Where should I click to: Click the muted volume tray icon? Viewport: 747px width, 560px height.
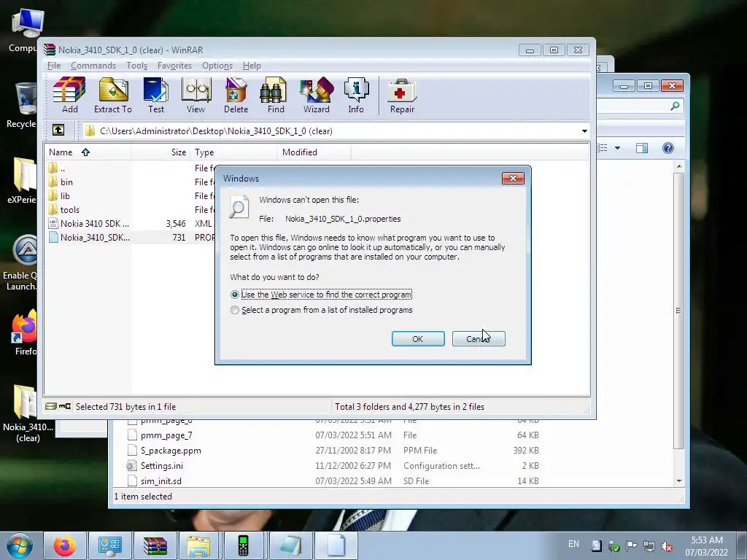667,546
